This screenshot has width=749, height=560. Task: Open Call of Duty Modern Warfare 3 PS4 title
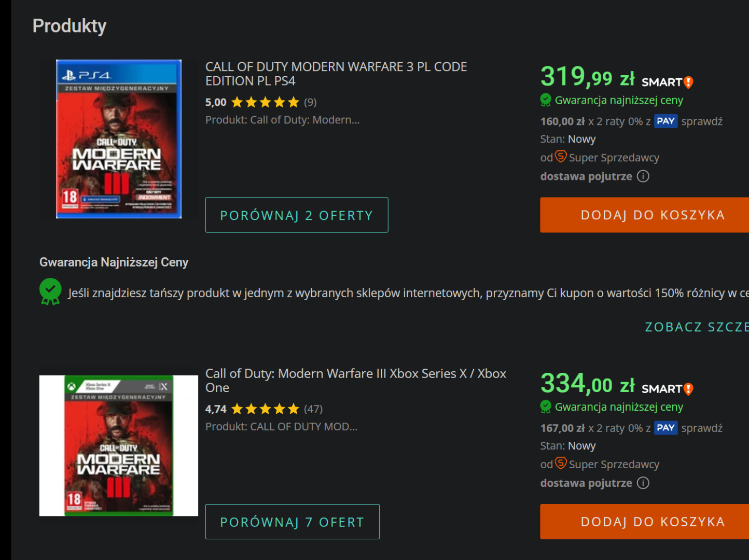coord(336,74)
